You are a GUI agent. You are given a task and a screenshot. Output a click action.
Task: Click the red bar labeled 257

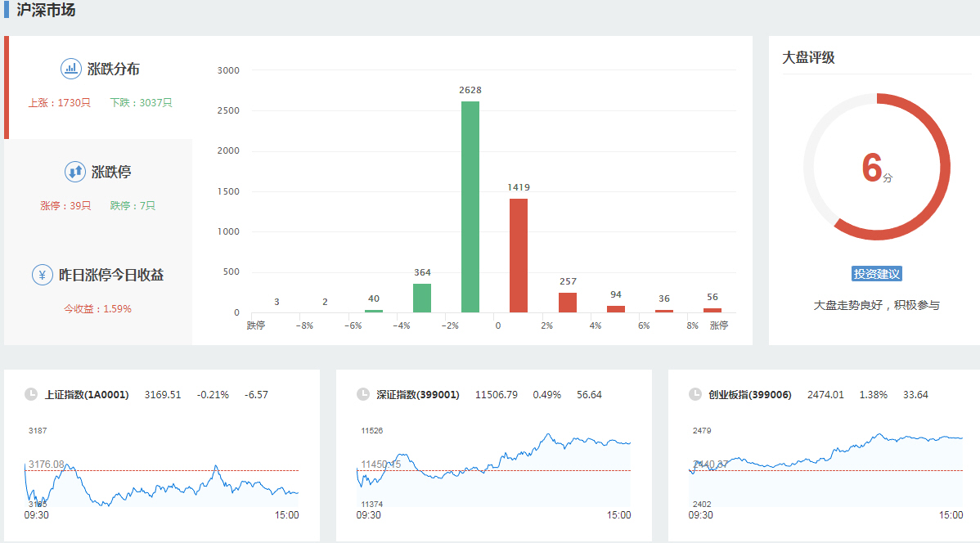pos(568,302)
